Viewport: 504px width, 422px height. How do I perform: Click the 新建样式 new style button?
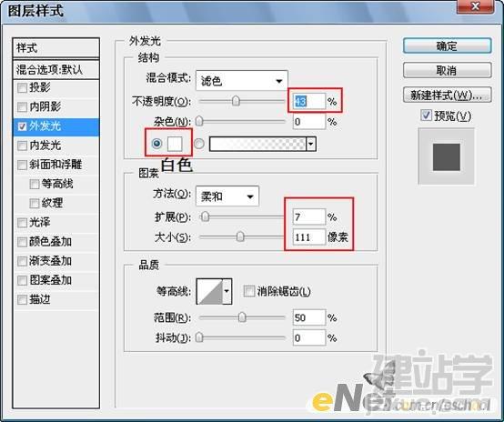click(x=447, y=95)
